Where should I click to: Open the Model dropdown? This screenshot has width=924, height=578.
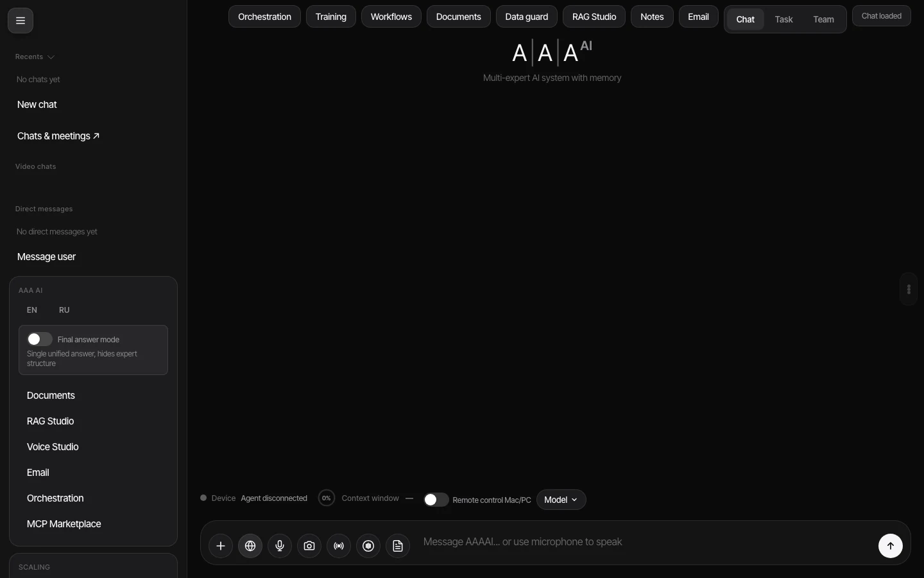[x=561, y=500]
